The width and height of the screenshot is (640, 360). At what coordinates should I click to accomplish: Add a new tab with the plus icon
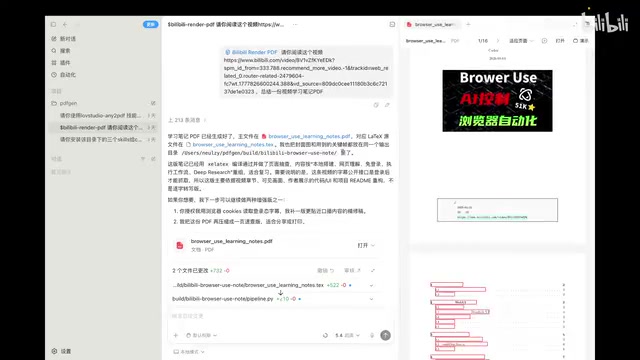(x=468, y=24)
